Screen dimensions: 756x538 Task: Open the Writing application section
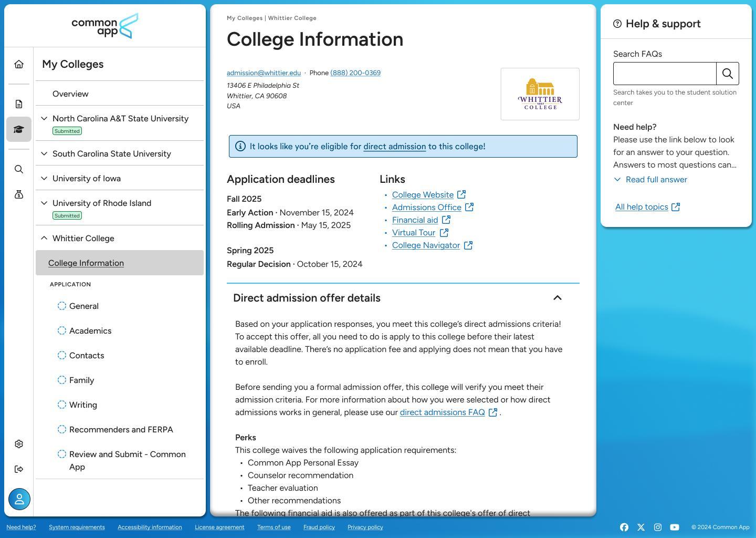(83, 405)
